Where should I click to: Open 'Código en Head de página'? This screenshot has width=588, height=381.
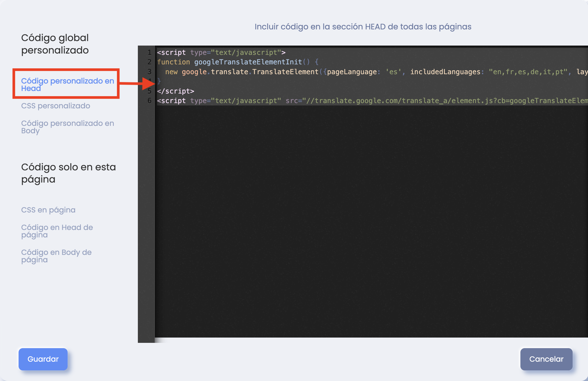coord(57,231)
